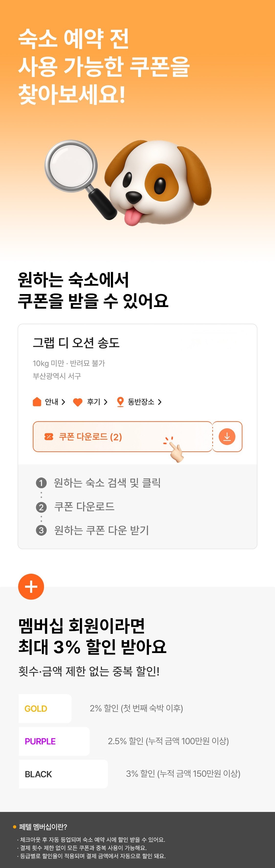Click the orange plus circle icon
275x868 pixels.
(x=31, y=587)
